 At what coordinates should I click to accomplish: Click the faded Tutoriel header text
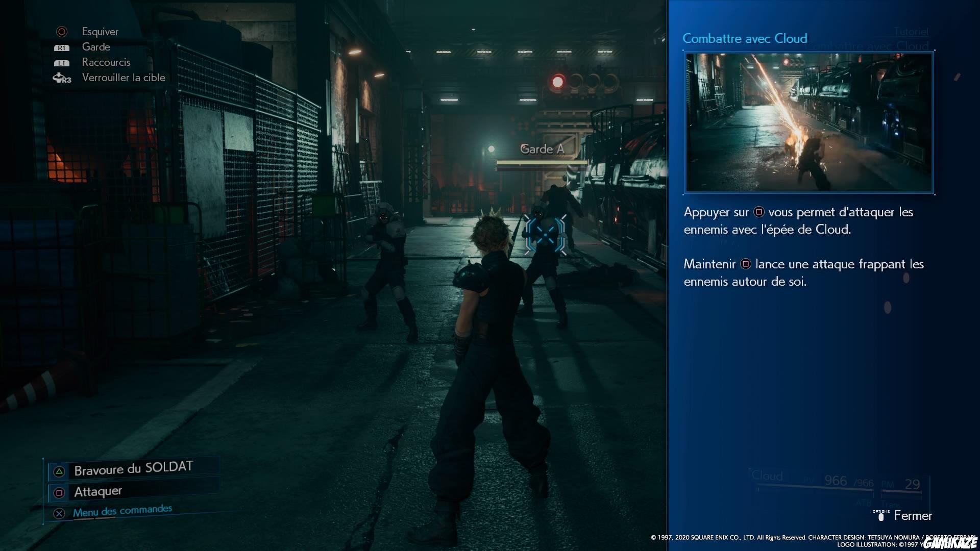[x=911, y=32]
